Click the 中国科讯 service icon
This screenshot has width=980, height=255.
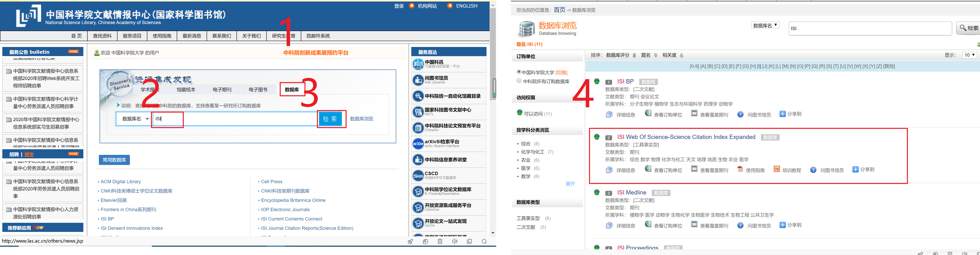[418, 64]
